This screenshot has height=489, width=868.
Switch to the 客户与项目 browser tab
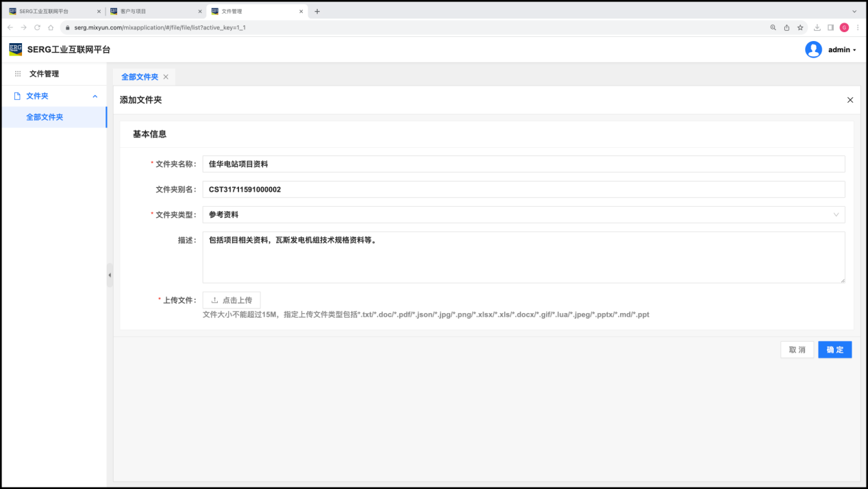(154, 11)
